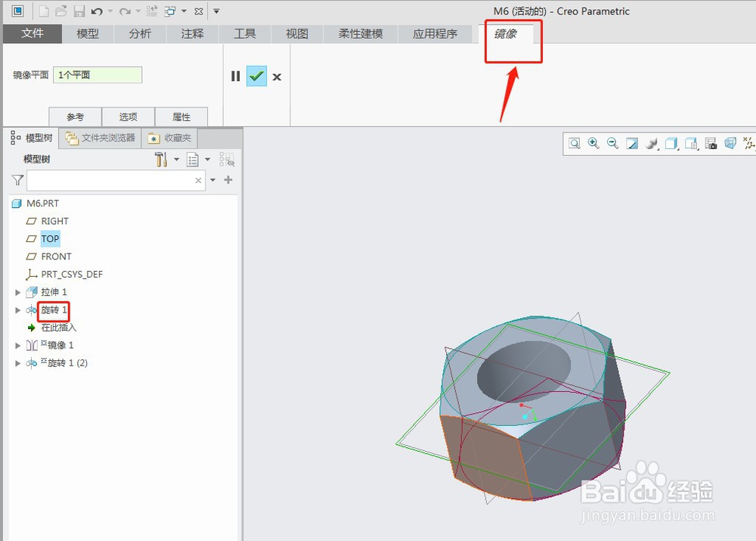
Task: Click the Regenerate model icon
Action: click(153, 11)
